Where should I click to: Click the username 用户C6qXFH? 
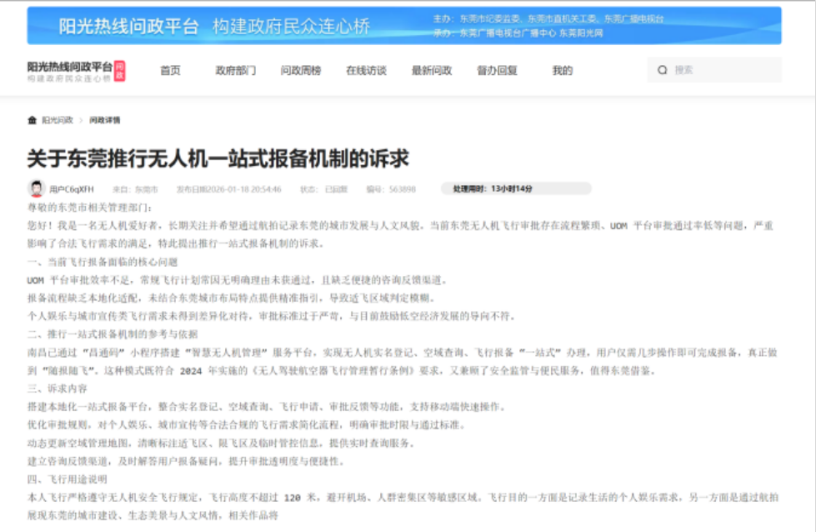(x=72, y=189)
